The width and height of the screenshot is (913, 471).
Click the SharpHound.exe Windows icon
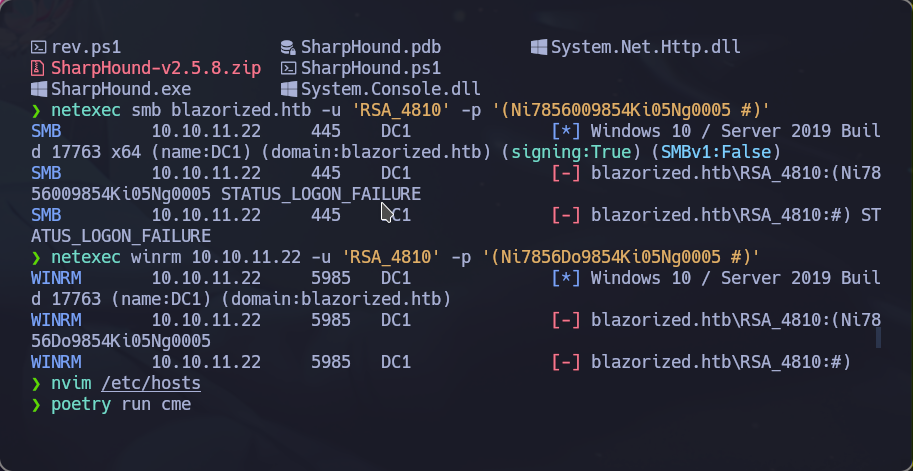coord(38,89)
